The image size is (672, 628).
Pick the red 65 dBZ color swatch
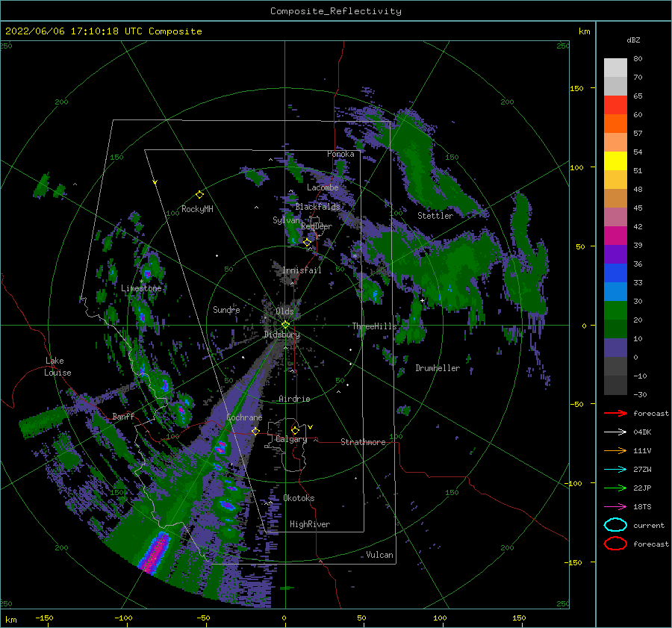pyautogui.click(x=615, y=105)
